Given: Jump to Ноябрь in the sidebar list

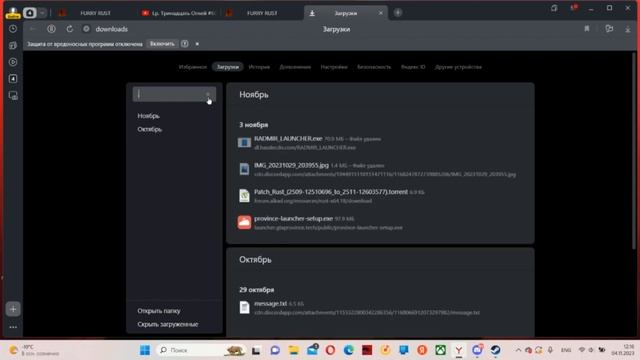Looking at the screenshot, I should (149, 116).
